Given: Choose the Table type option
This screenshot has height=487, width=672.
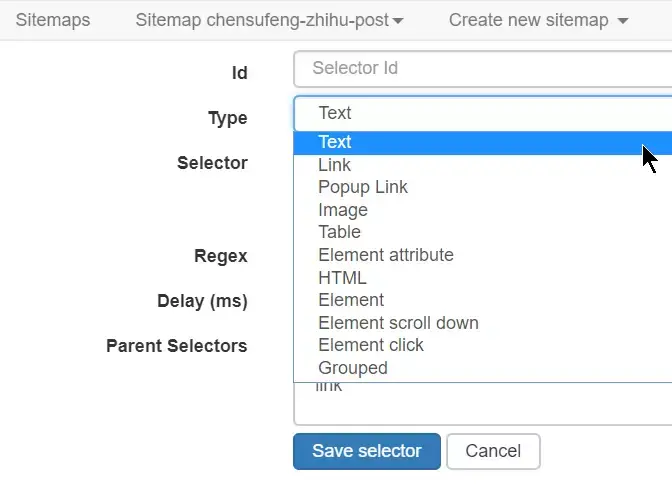Looking at the screenshot, I should [x=339, y=232].
